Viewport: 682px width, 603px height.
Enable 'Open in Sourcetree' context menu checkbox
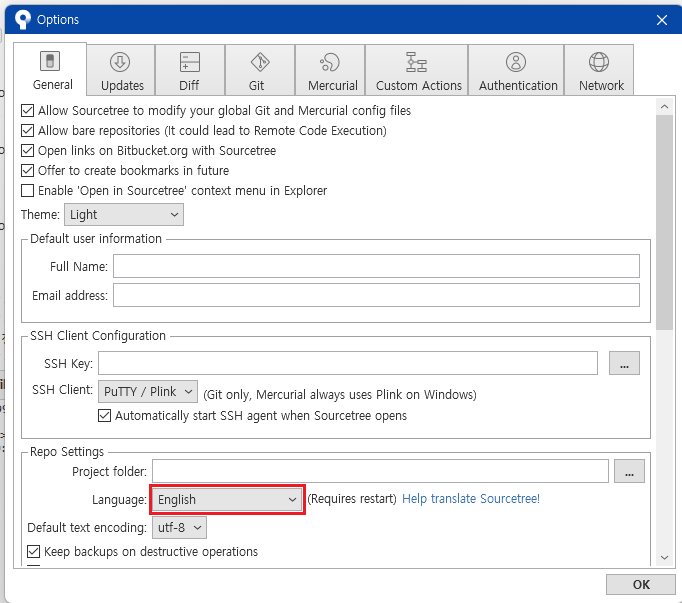click(x=27, y=191)
